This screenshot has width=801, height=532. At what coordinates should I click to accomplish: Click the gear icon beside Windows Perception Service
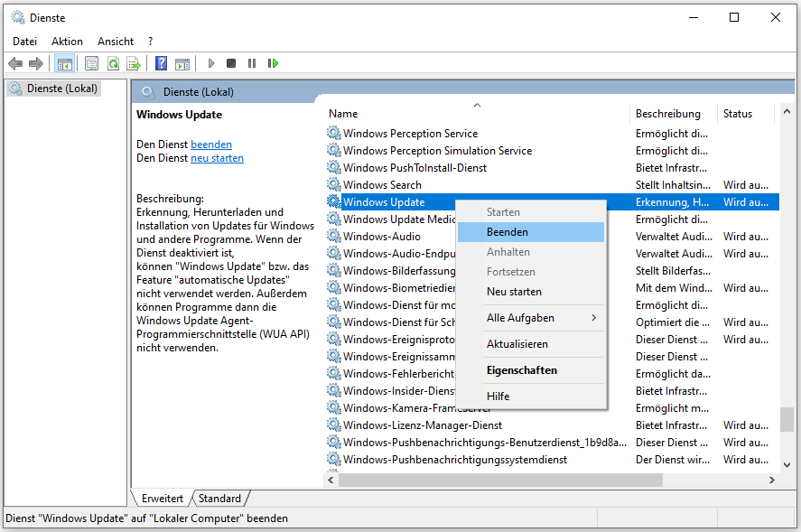click(333, 134)
